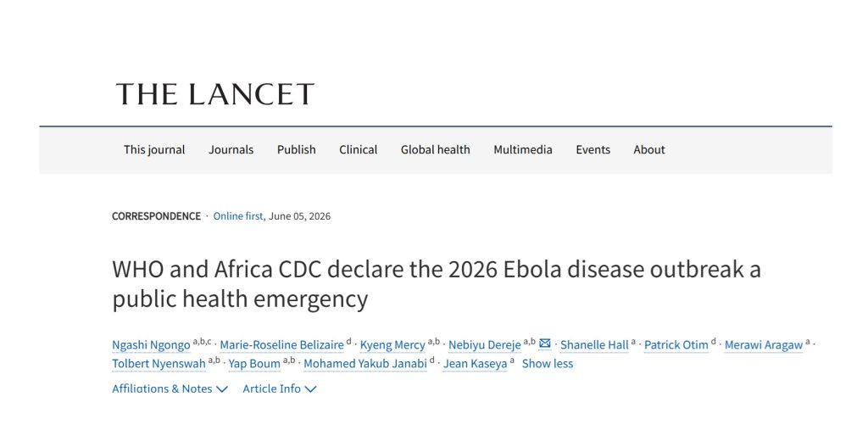
Task: Open the Global health menu
Action: pos(435,149)
